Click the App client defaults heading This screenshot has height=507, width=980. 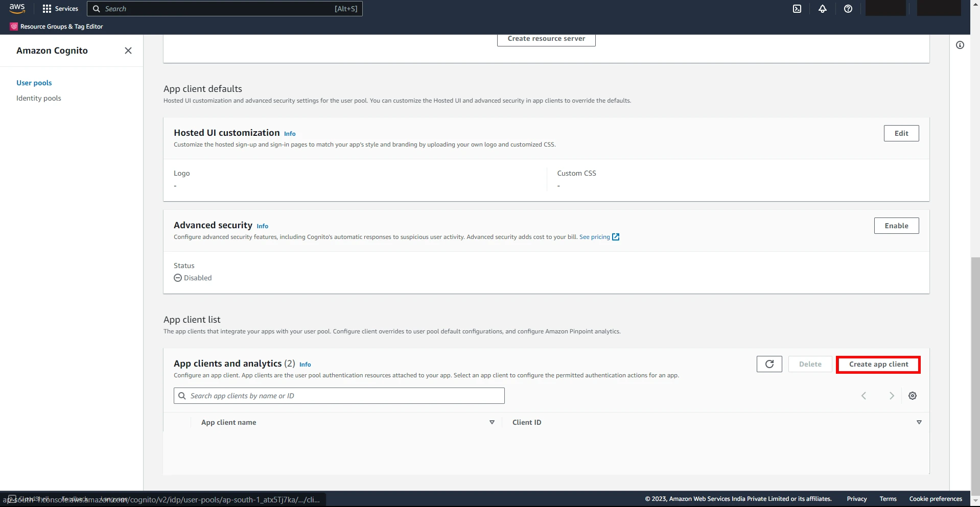pyautogui.click(x=203, y=89)
